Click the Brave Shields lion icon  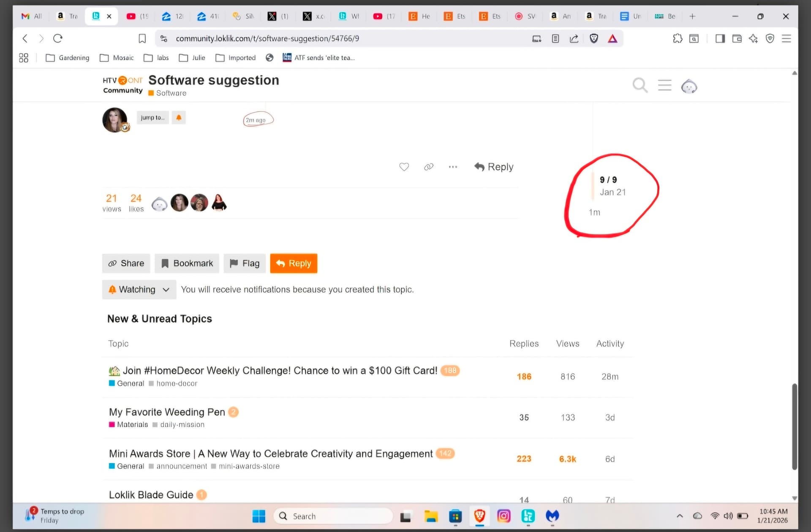(593, 38)
